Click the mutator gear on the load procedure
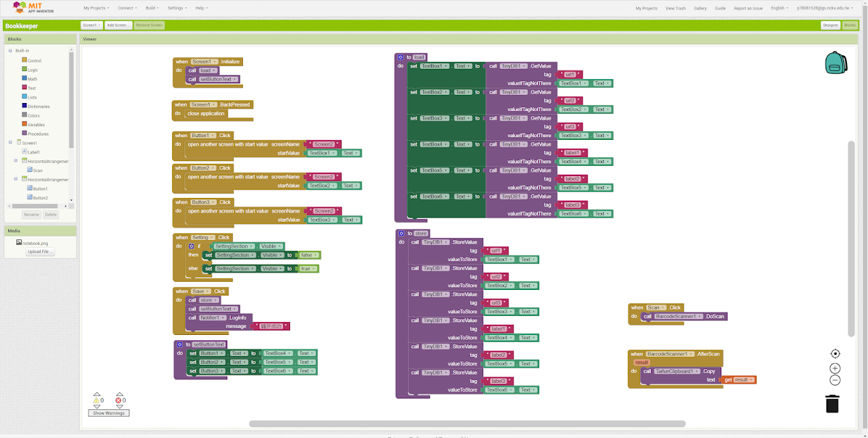868x438 pixels. [401, 57]
